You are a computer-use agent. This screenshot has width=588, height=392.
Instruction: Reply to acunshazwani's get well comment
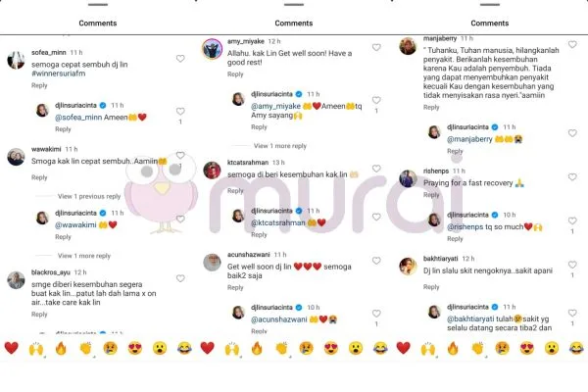coord(235,288)
